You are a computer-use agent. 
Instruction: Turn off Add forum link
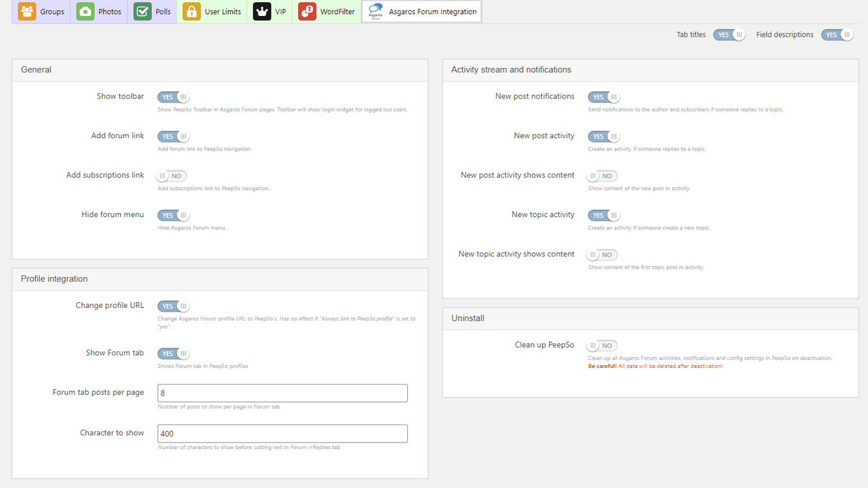174,137
